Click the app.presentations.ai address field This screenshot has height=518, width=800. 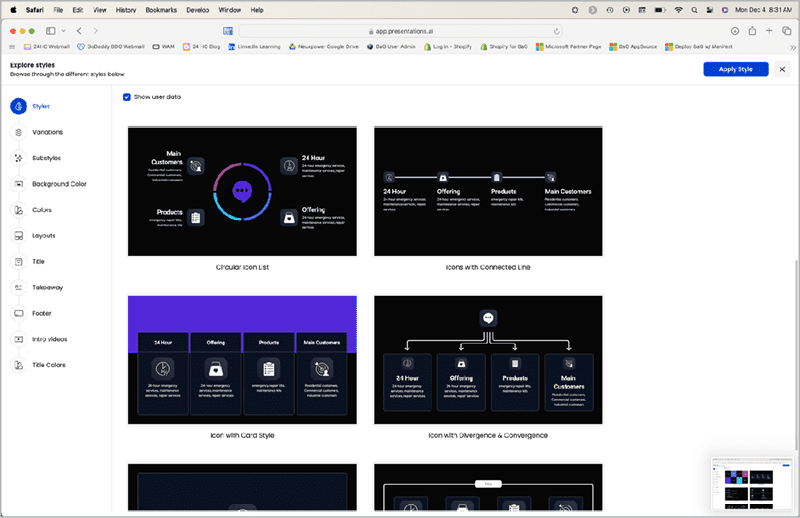401,31
